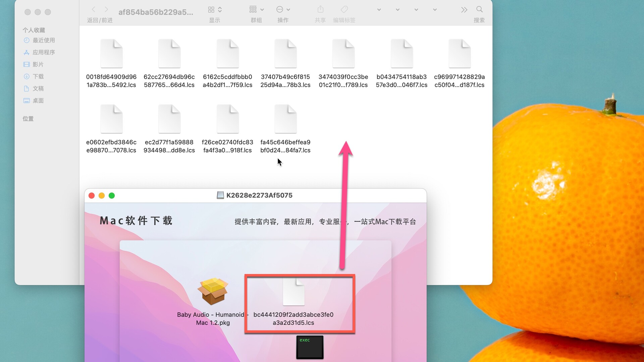Click the K2628e2273Af5075 disk title icon
The width and height of the screenshot is (644, 362).
click(x=220, y=195)
